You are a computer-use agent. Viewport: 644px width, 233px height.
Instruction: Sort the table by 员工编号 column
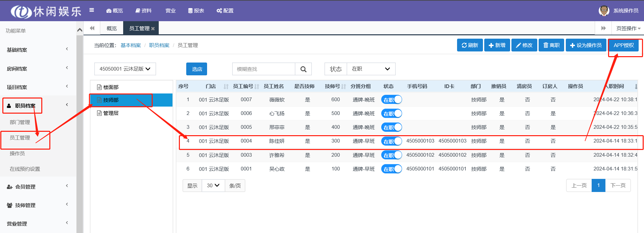(x=257, y=86)
